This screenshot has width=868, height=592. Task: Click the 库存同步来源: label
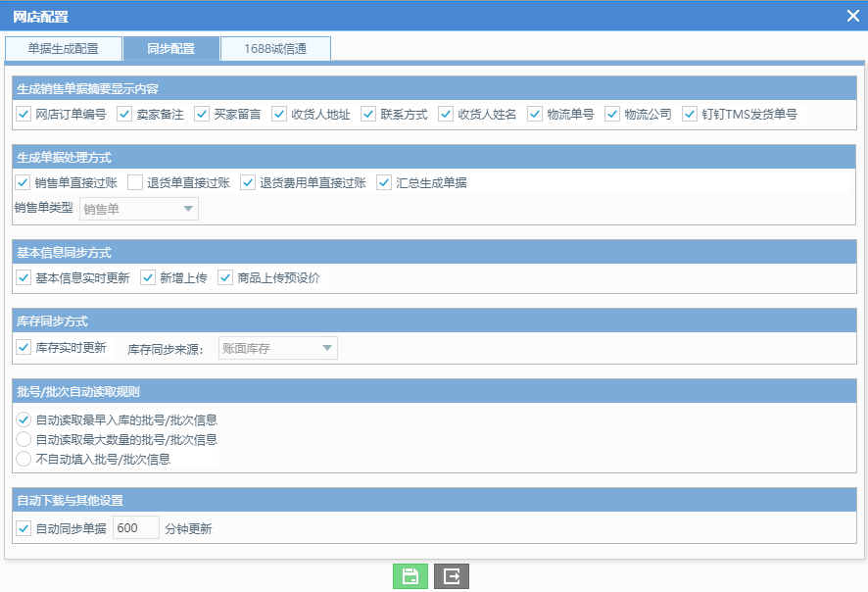point(166,350)
